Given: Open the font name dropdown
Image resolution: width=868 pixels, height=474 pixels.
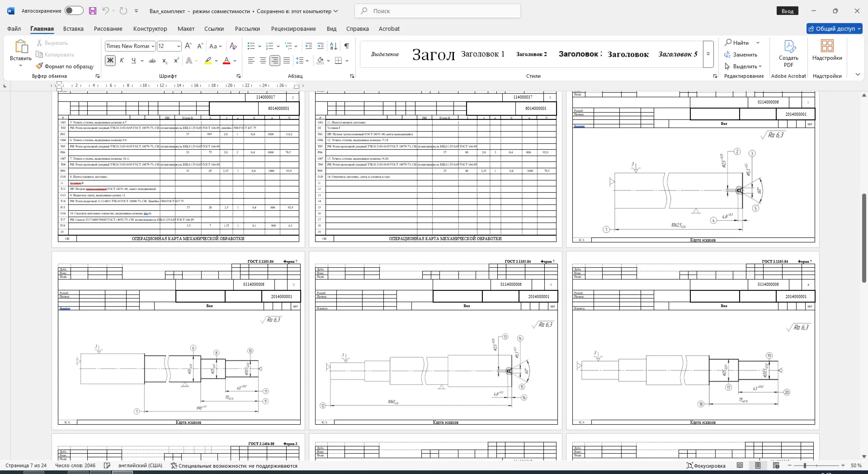Looking at the screenshot, I should [x=153, y=46].
